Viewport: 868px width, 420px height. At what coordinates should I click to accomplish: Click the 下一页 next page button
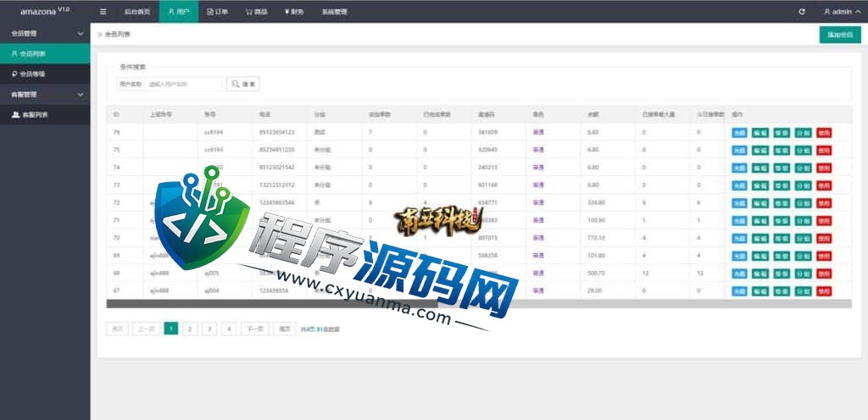[255, 329]
